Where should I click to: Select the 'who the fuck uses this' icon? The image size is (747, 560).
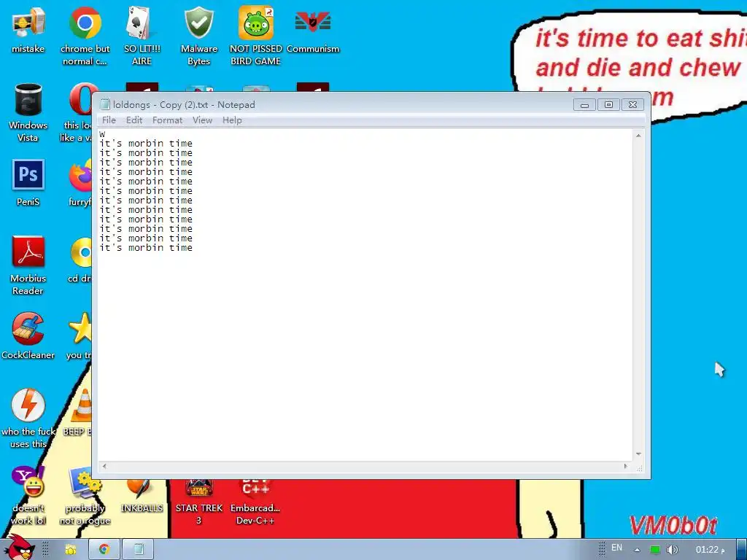tap(28, 418)
